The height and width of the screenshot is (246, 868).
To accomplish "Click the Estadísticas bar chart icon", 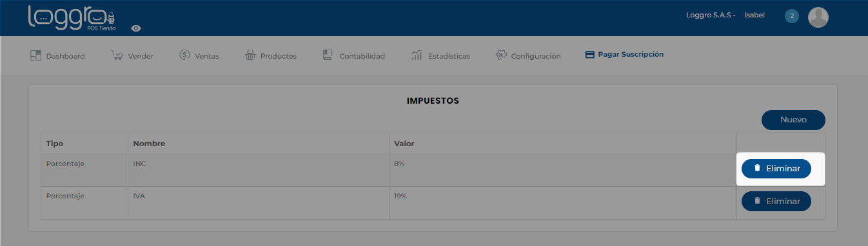I will (417, 55).
